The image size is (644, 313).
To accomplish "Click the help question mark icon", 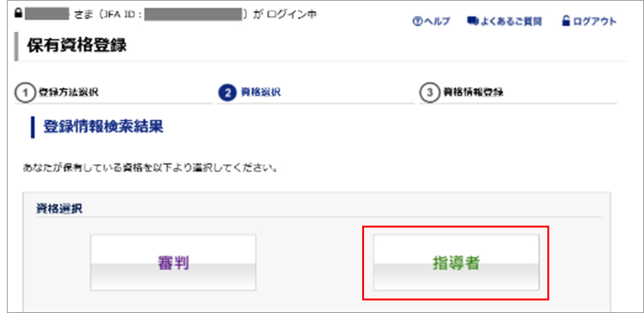I will 416,21.
